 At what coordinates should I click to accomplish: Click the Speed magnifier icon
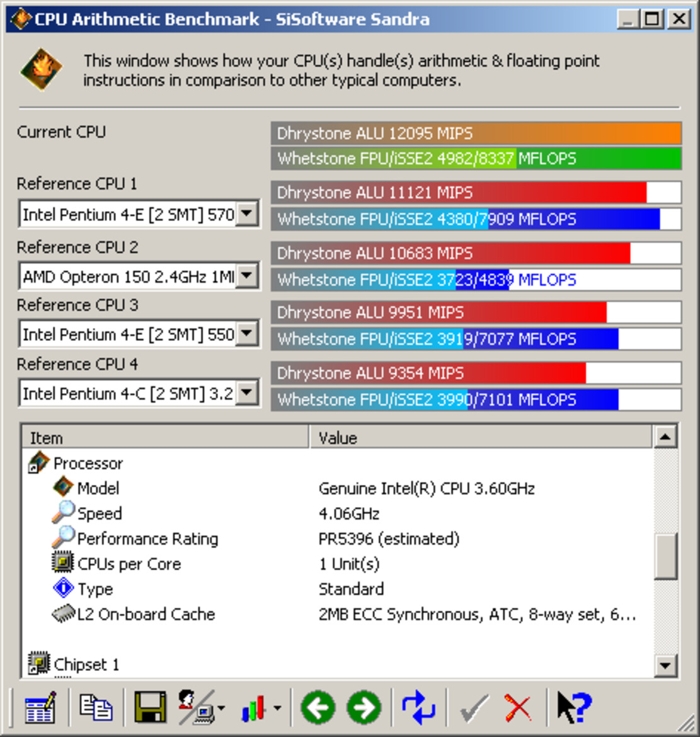point(63,512)
